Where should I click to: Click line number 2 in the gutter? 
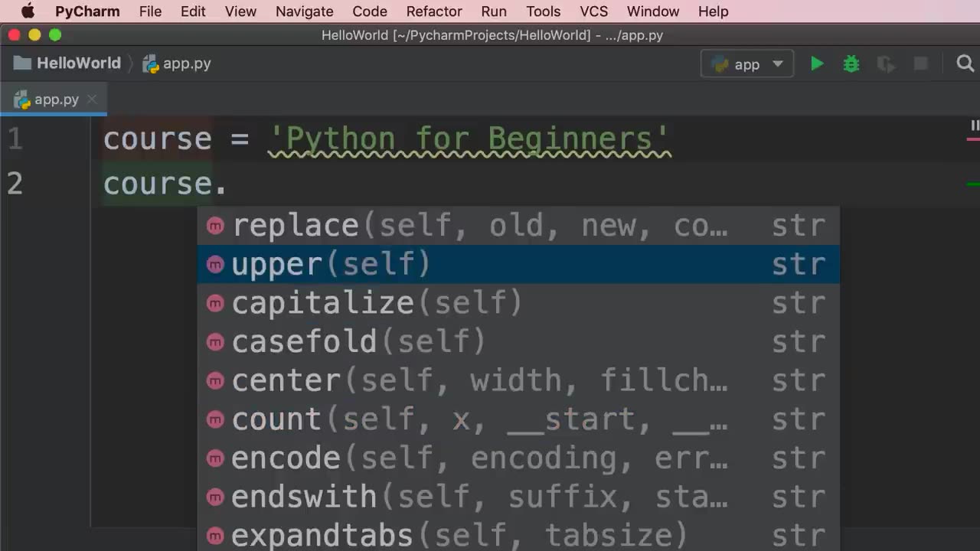click(15, 184)
